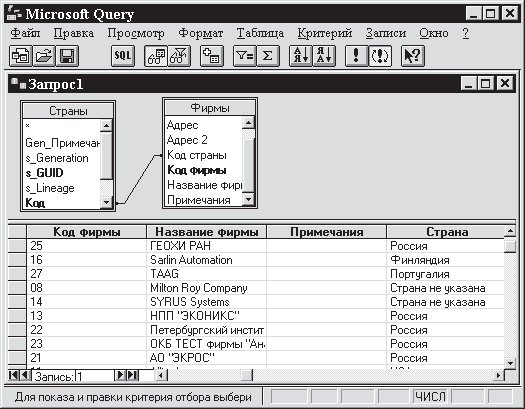The image size is (525, 409).
Task: Toggle the Show/Hide Tables pane button
Action: click(156, 56)
